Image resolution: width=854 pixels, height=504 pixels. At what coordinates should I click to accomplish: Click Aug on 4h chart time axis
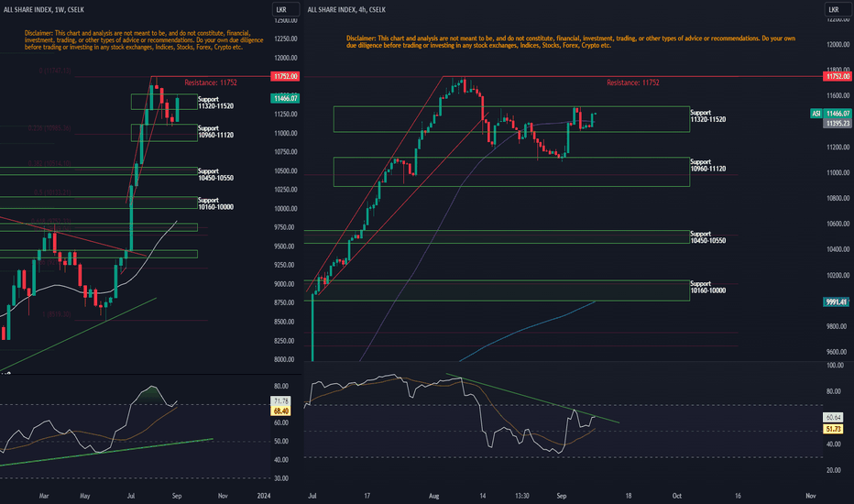[433, 496]
